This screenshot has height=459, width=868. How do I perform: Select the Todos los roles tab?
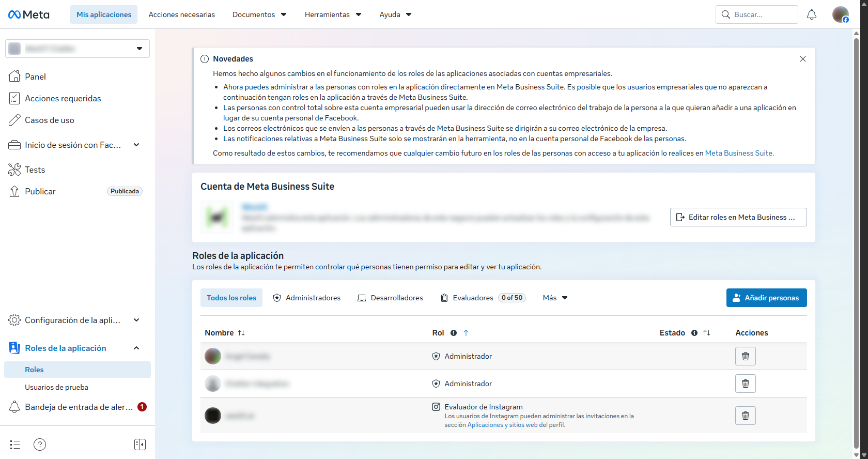pyautogui.click(x=231, y=298)
